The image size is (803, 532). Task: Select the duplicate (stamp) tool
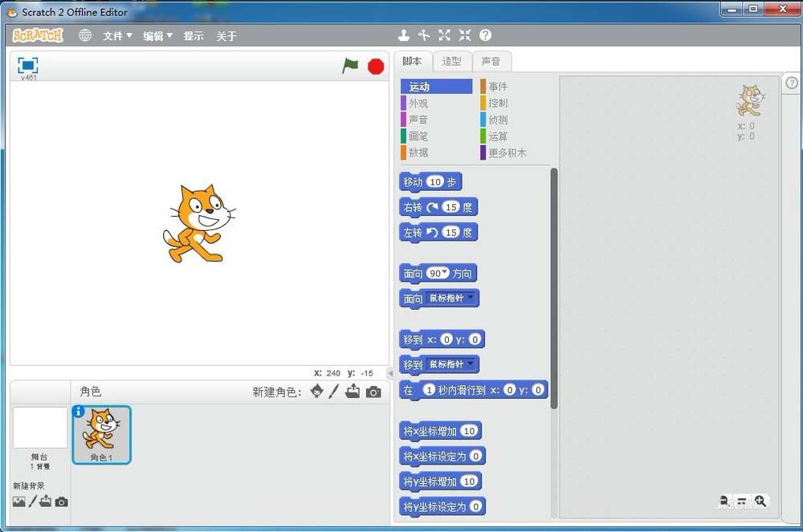pos(404,35)
